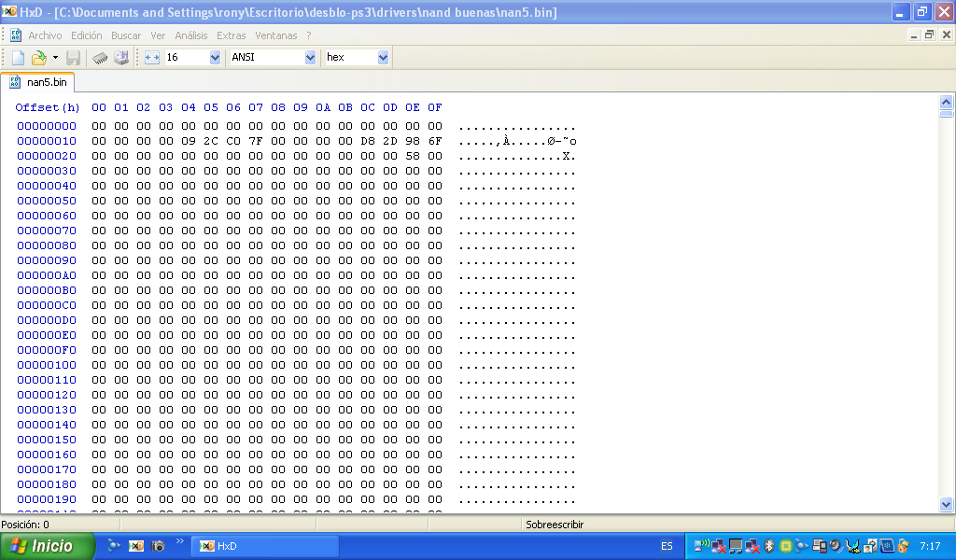Image resolution: width=956 pixels, height=560 pixels.
Task: Launch the HxD icon in Quick Launch
Action: [136, 546]
